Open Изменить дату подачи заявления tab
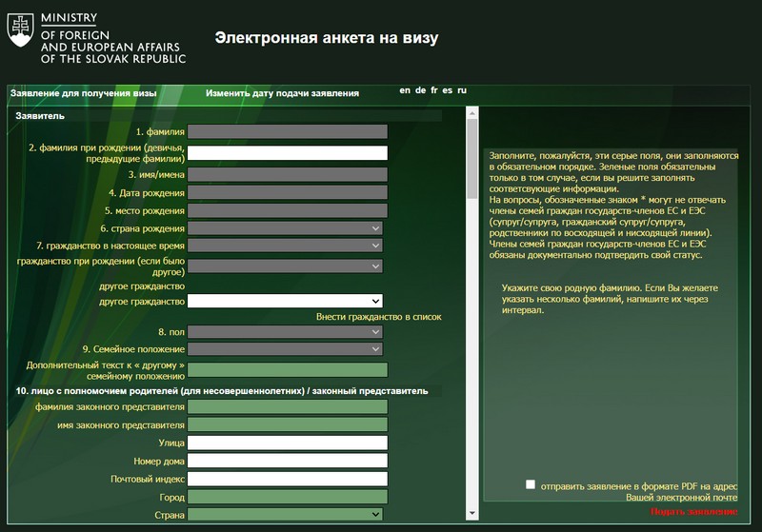This screenshot has width=762, height=532. (x=282, y=93)
